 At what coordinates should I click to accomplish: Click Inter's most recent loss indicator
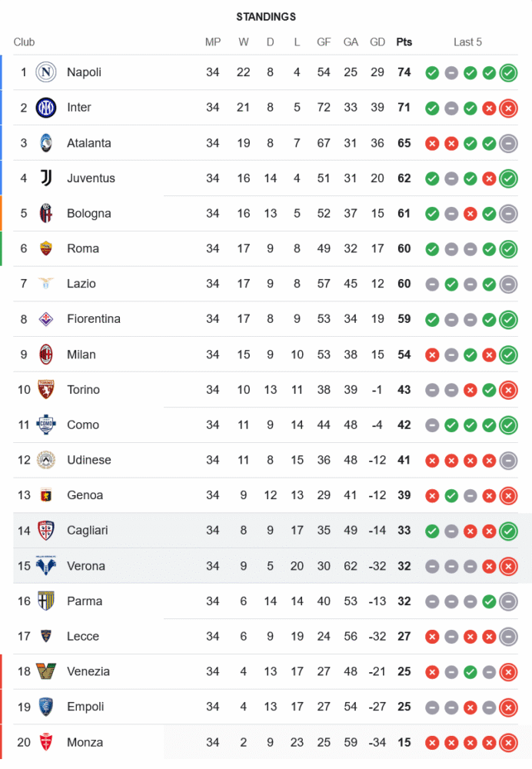coord(507,108)
